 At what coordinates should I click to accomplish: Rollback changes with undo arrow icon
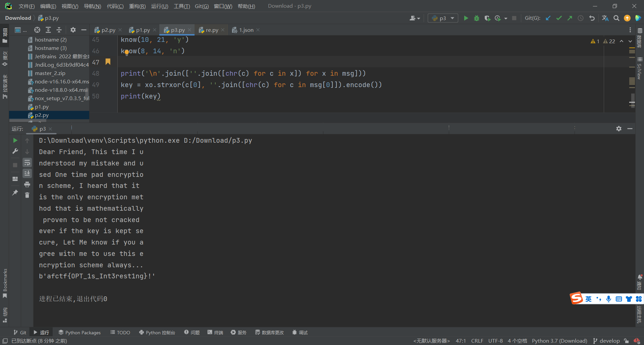click(592, 18)
